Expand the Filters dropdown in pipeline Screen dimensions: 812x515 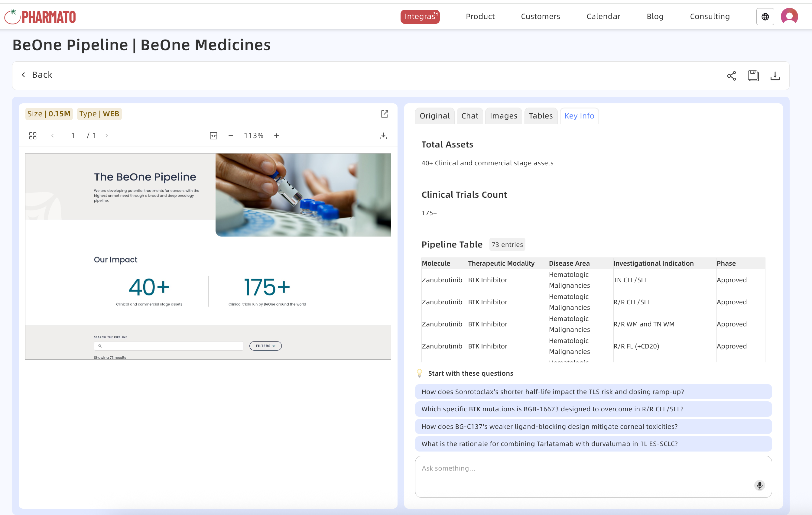coord(265,346)
